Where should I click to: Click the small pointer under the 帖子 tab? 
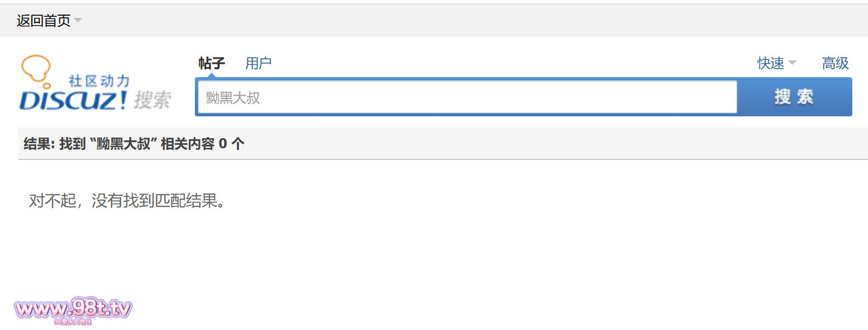tap(212, 74)
